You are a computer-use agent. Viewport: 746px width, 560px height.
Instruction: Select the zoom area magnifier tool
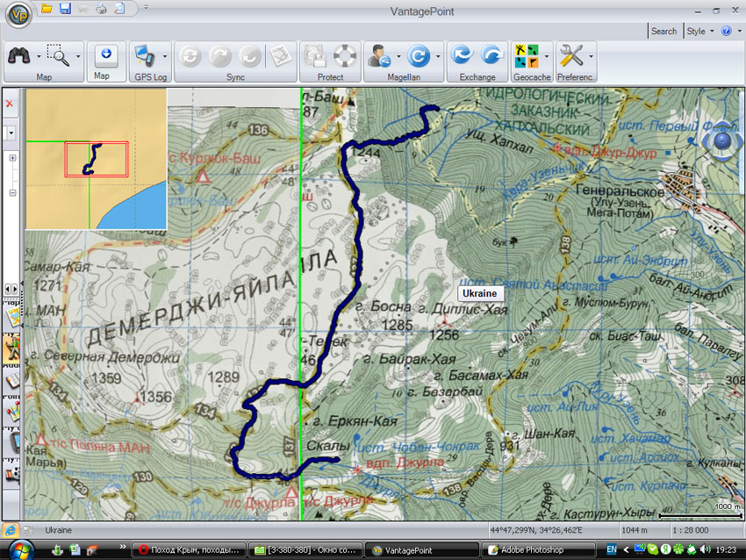pyautogui.click(x=59, y=55)
